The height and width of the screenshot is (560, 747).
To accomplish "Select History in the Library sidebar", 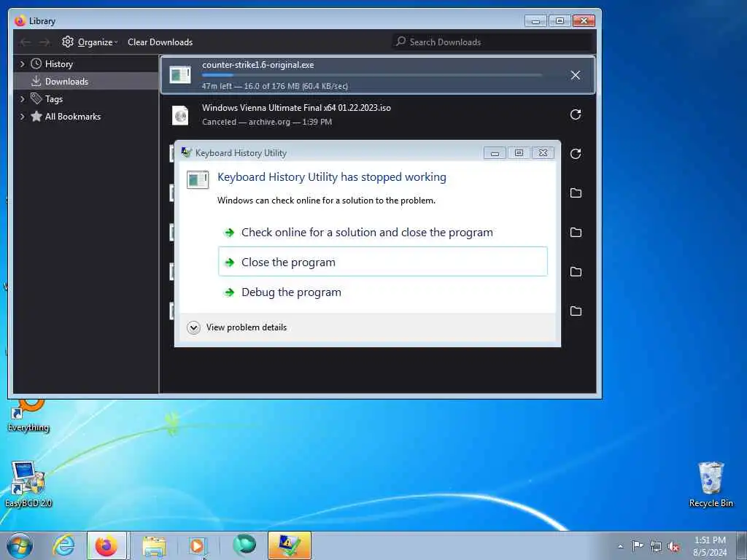I will point(58,64).
